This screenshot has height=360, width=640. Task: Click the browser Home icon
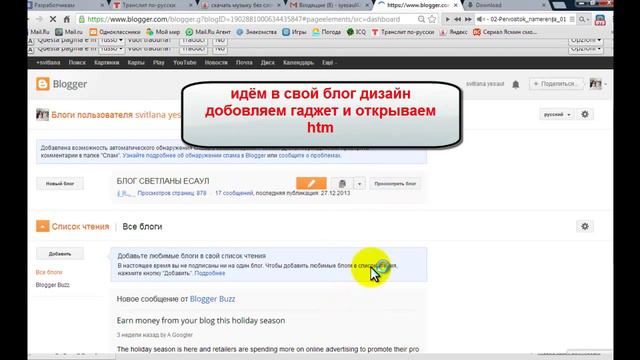click(x=67, y=19)
